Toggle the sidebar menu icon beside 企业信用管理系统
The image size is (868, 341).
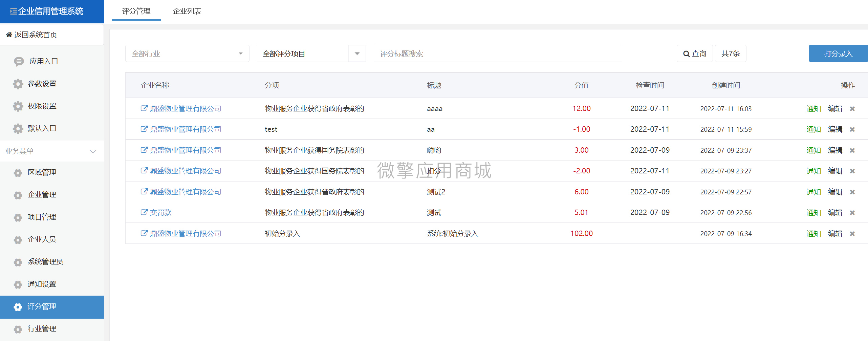point(14,12)
